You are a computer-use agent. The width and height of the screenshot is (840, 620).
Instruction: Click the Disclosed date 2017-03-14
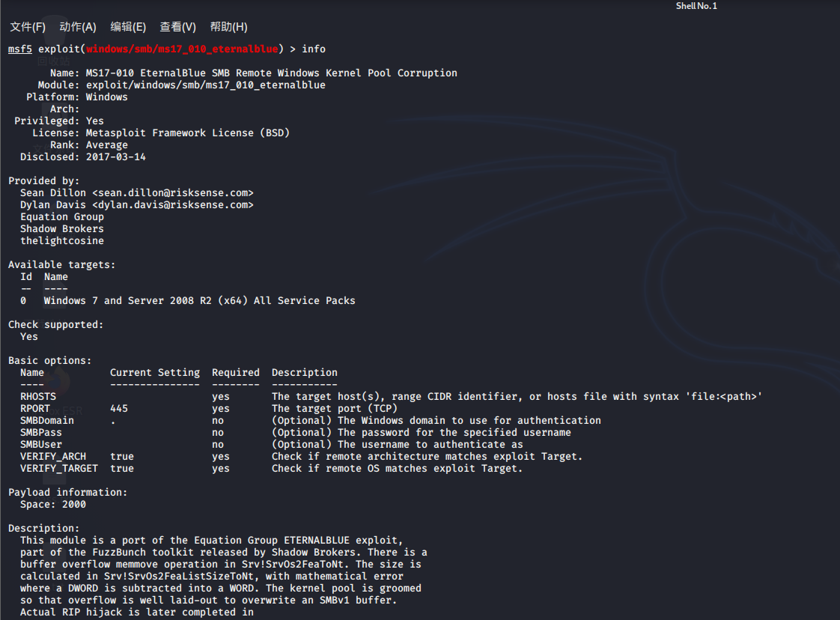coord(116,157)
